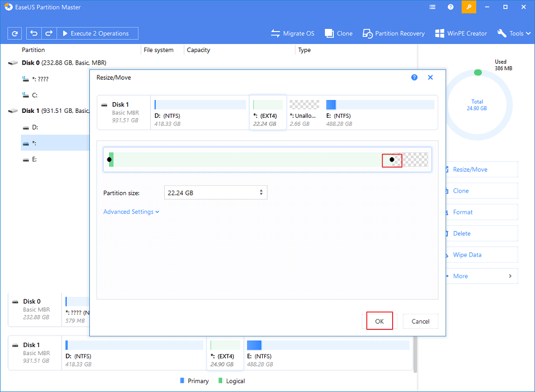This screenshot has height=392, width=535.
Task: Click the Partition size stepper arrows
Action: point(261,193)
